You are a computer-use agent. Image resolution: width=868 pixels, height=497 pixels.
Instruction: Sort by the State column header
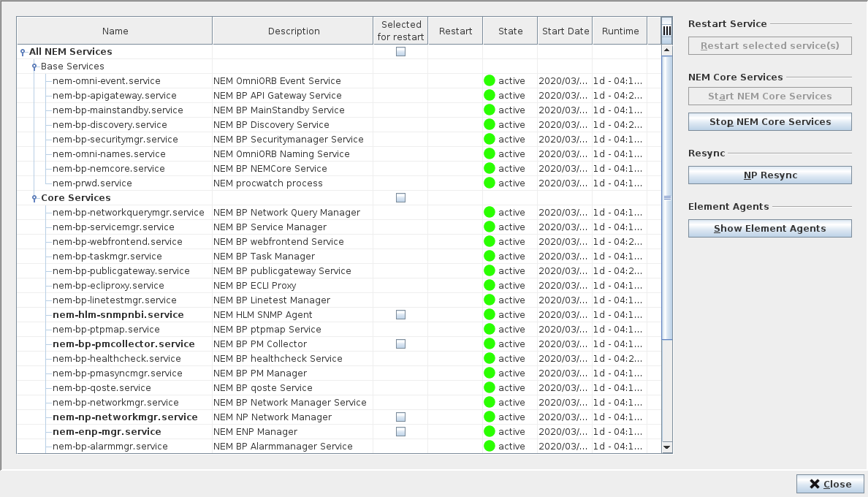tap(510, 31)
